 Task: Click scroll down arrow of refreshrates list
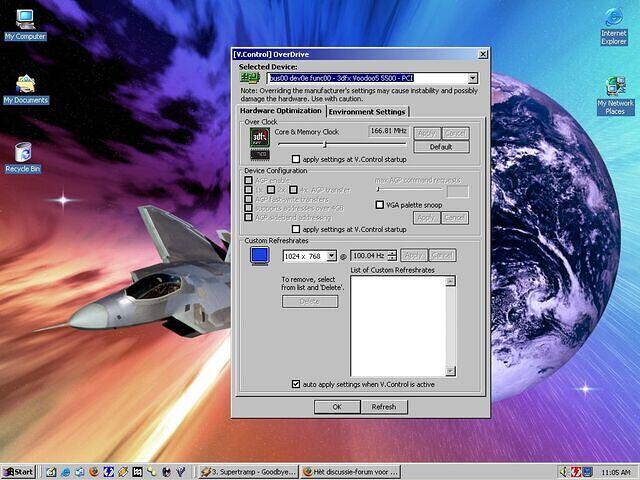pyautogui.click(x=450, y=371)
